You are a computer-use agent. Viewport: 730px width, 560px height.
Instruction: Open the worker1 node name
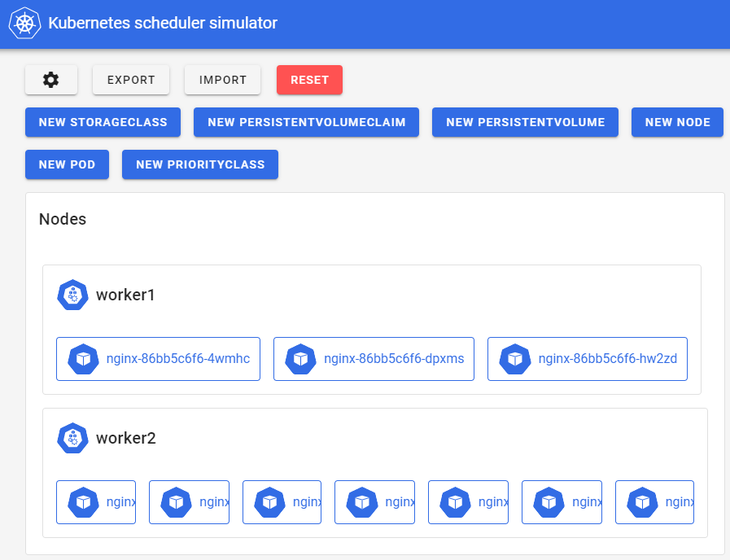point(125,295)
